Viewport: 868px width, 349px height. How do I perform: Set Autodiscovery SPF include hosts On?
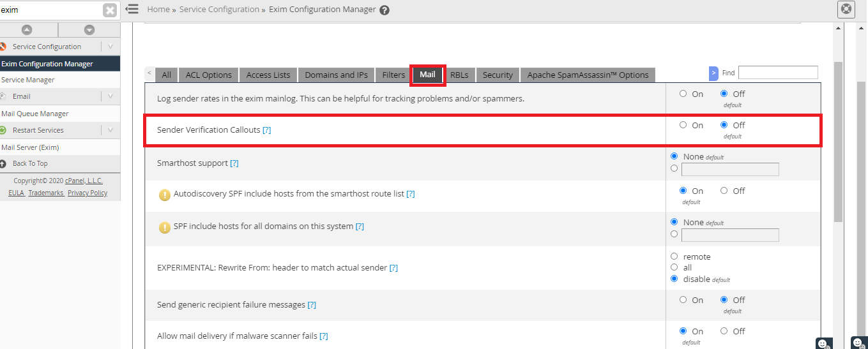[x=683, y=191]
